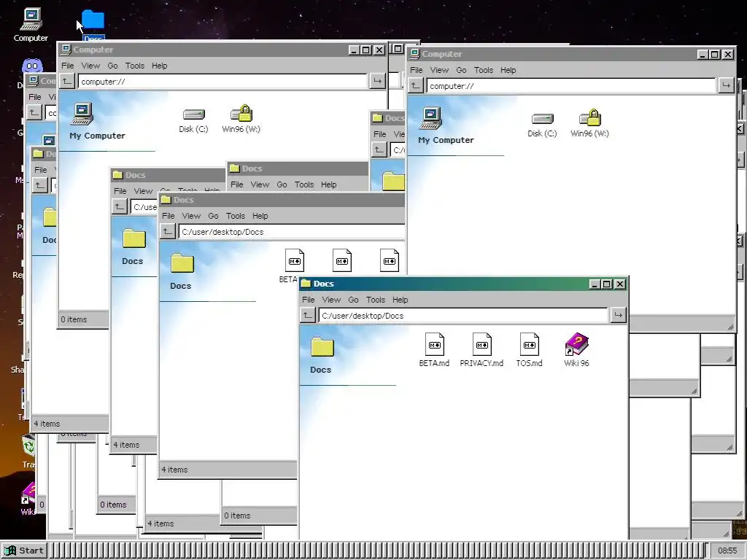747x560 pixels.
Task: Open the Wiki 96 shortcut in Docs window
Action: (x=576, y=349)
